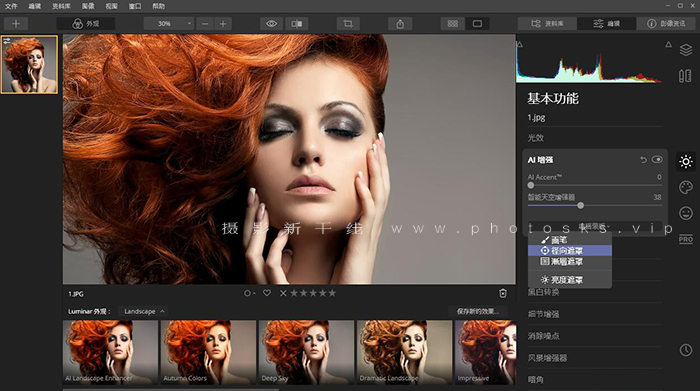This screenshot has height=391, width=700.
Task: Choose 径向遮罩 radial mask option
Action: click(570, 251)
